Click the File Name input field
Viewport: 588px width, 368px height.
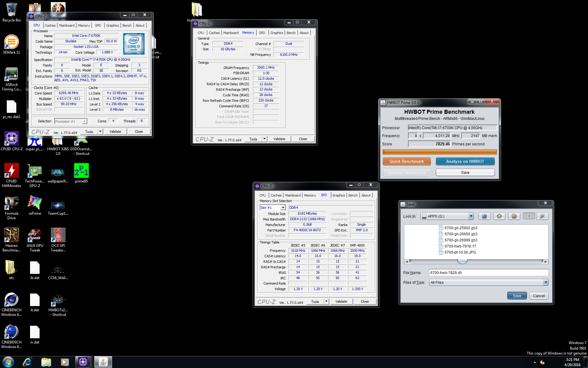(x=488, y=273)
